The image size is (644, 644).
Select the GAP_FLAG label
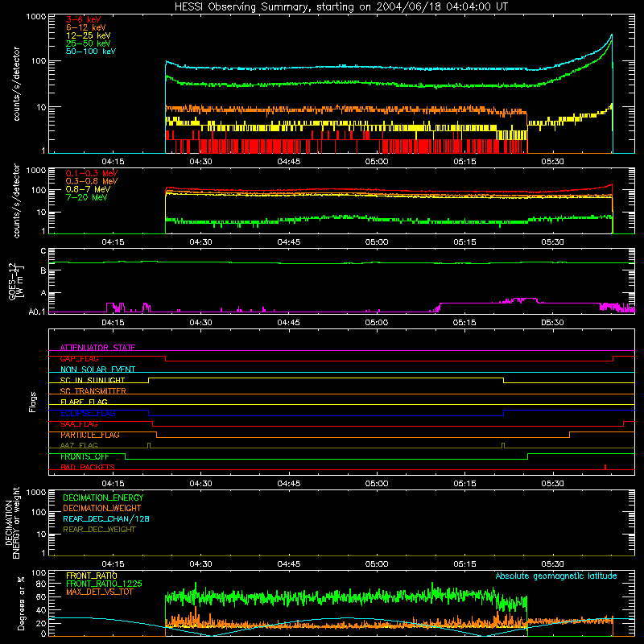(x=79, y=358)
